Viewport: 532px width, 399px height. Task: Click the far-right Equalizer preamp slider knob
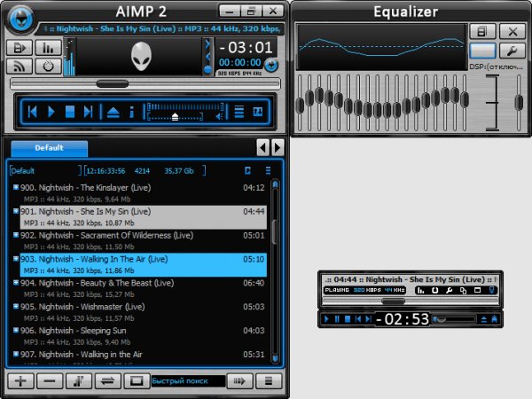tap(519, 103)
